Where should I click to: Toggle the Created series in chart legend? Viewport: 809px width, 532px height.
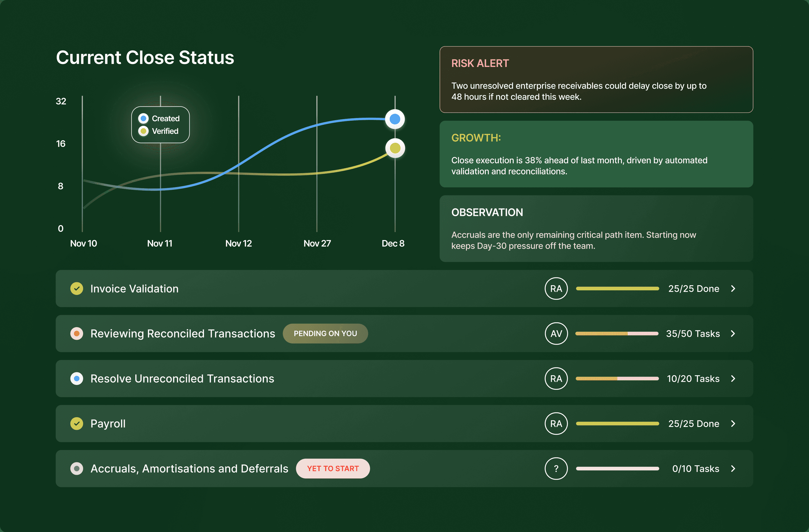(x=159, y=119)
